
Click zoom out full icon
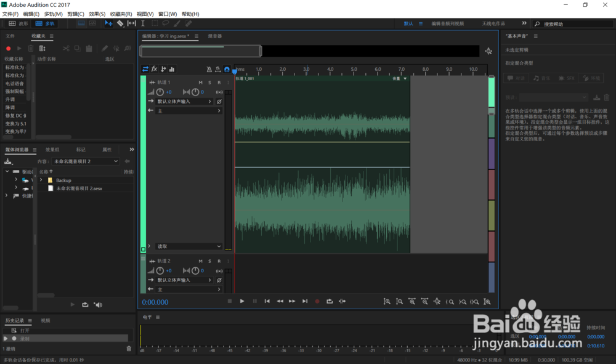click(x=437, y=302)
